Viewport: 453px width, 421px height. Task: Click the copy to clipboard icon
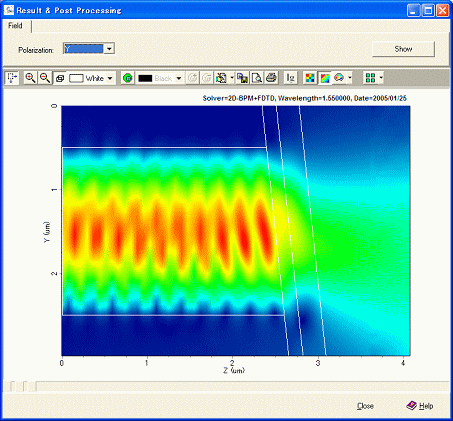242,78
